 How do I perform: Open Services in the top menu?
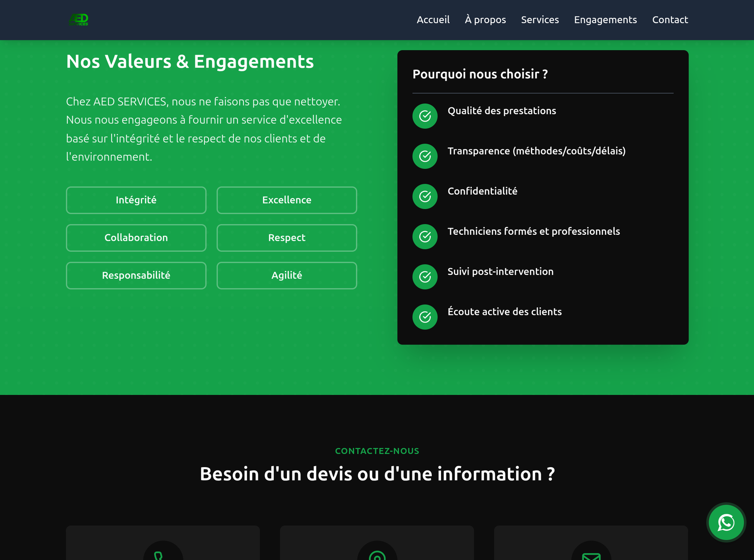click(540, 20)
